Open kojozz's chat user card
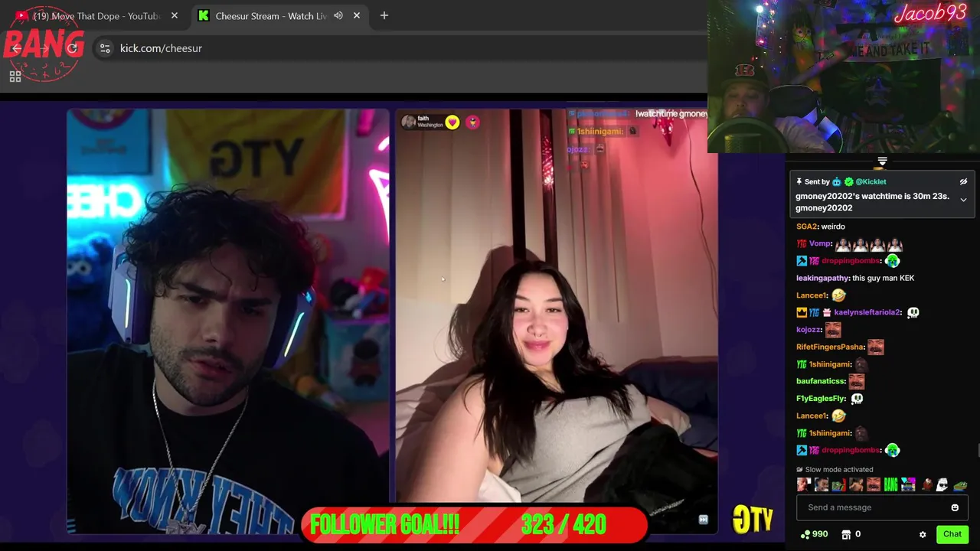The height and width of the screenshot is (551, 980). pos(808,330)
